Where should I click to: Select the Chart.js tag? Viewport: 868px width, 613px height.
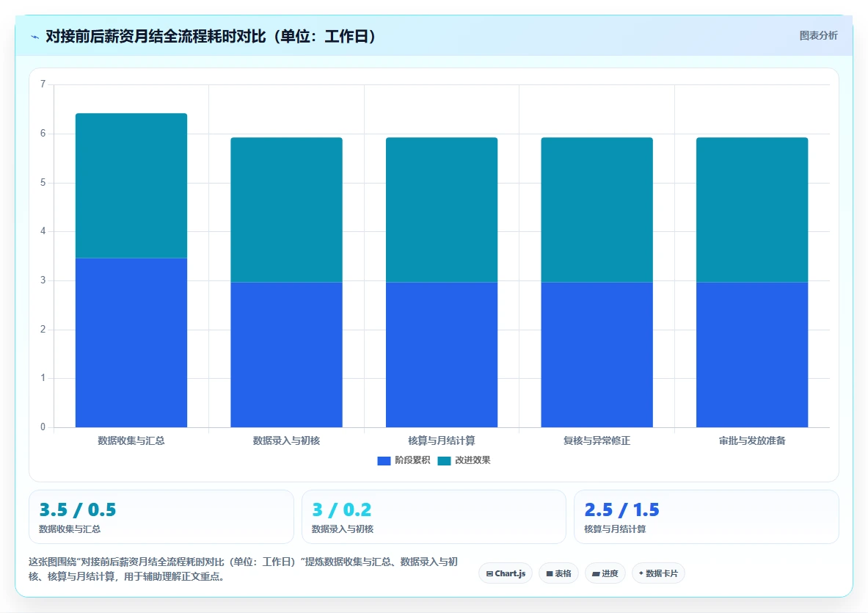[x=506, y=573]
